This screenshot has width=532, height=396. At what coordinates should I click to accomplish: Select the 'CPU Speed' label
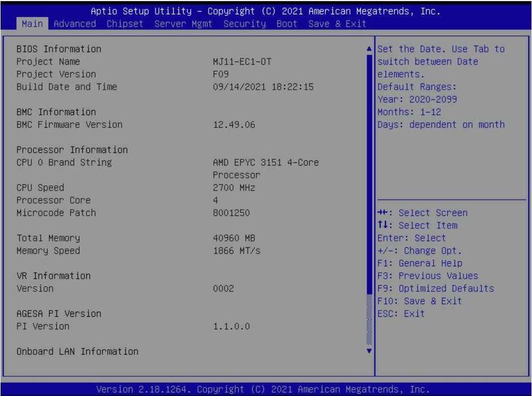[40, 187]
